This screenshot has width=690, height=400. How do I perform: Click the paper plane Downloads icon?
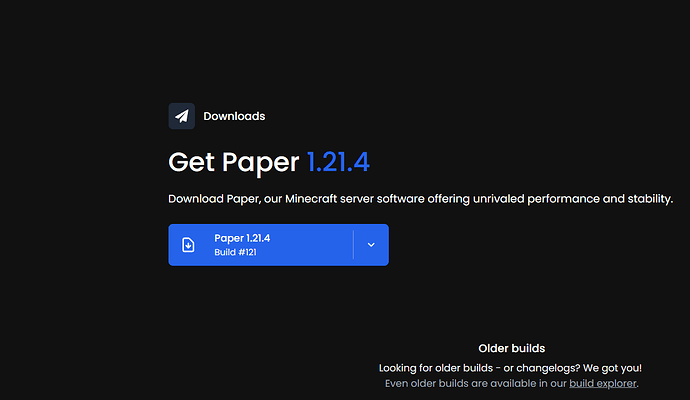coord(181,116)
